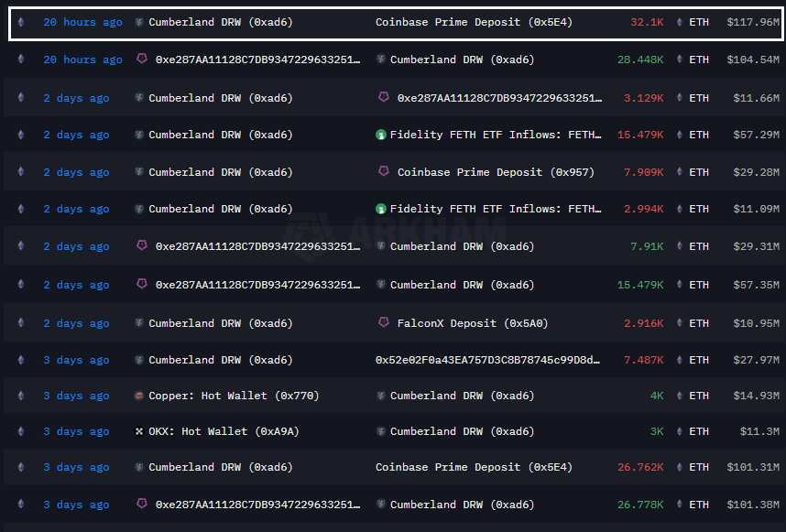Click the 32.1K amount value

[647, 22]
